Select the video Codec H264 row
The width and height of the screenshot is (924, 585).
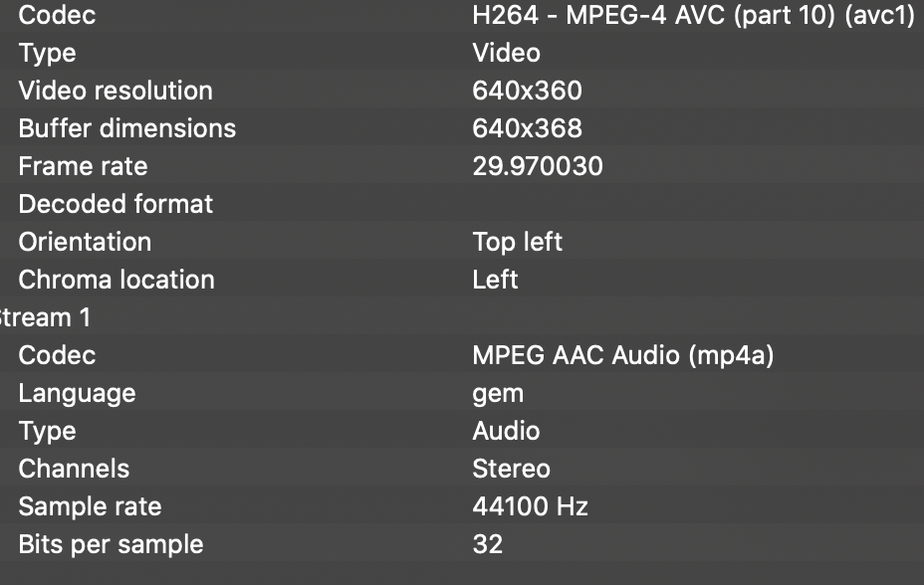462,15
